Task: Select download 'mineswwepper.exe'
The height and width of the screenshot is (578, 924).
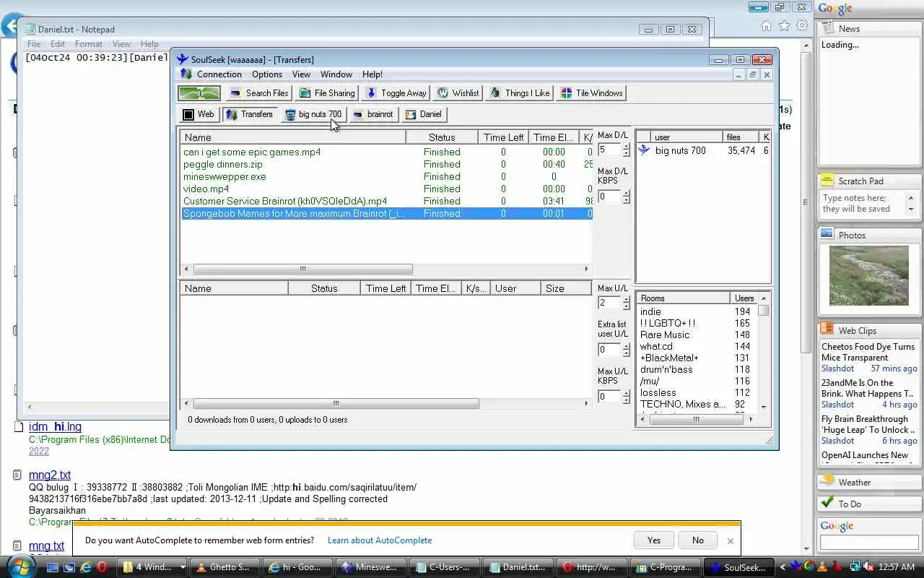Action: tap(386, 176)
